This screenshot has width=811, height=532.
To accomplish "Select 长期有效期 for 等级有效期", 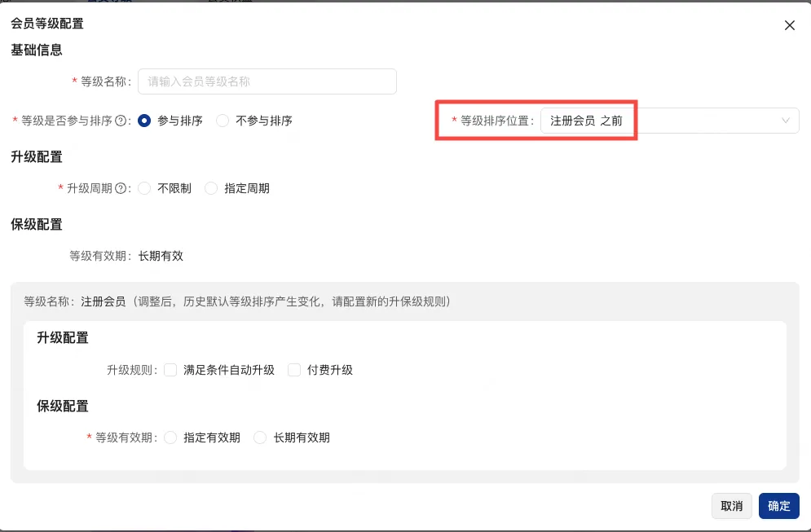I will [x=260, y=438].
